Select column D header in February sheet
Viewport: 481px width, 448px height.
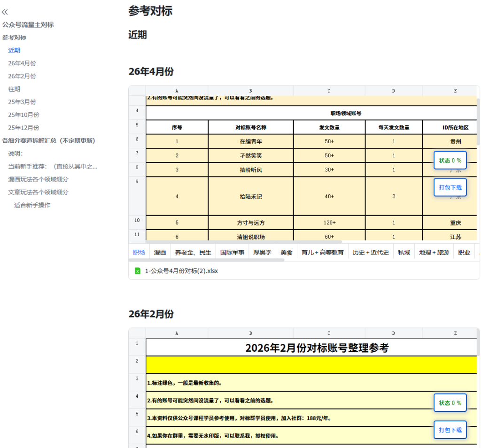pyautogui.click(x=394, y=333)
